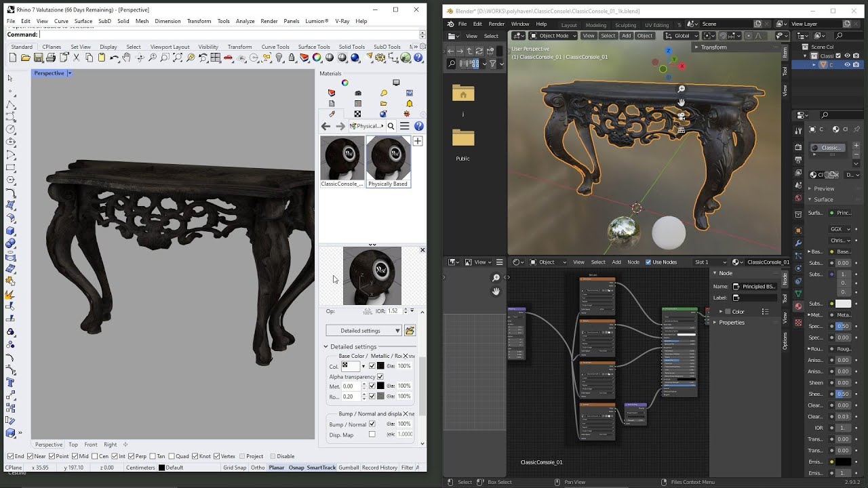Open the GGX distribution dropdown

tap(840, 229)
